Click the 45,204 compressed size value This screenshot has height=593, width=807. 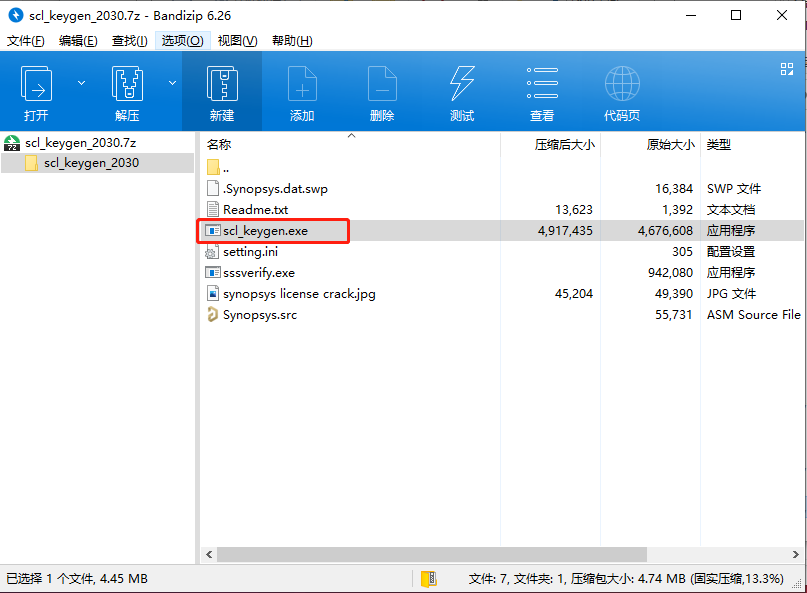click(x=574, y=294)
